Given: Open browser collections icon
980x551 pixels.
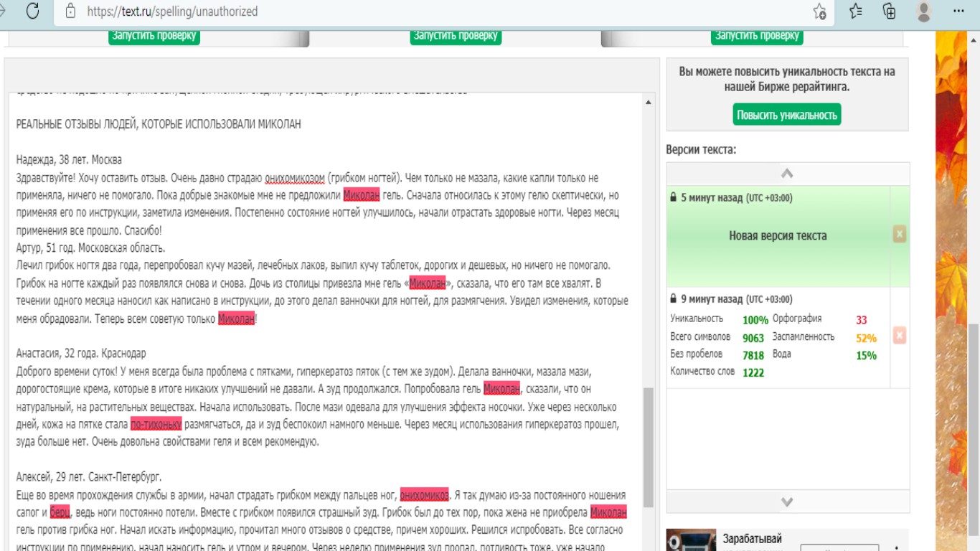Looking at the screenshot, I should pyautogui.click(x=890, y=11).
